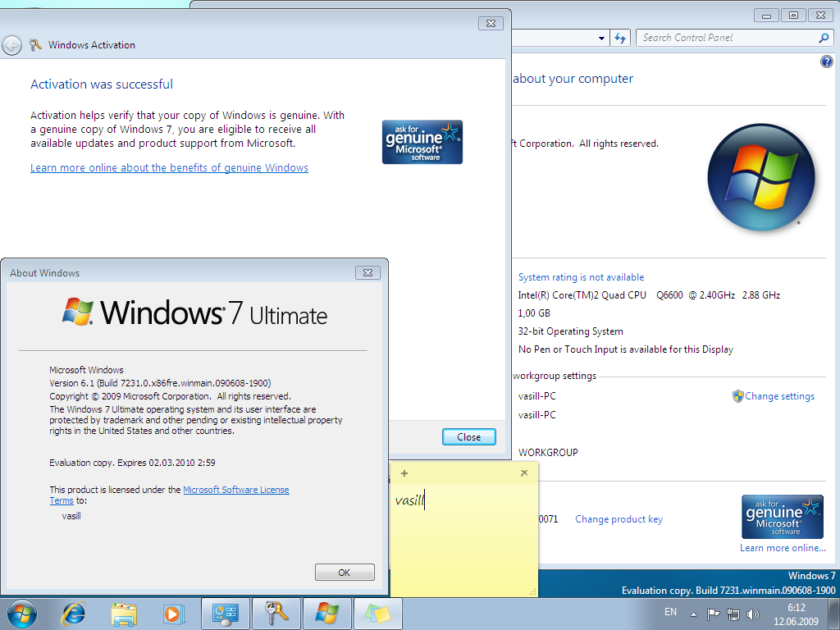This screenshot has width=840, height=630.
Task: Close the Windows Activation window with X
Action: click(491, 23)
